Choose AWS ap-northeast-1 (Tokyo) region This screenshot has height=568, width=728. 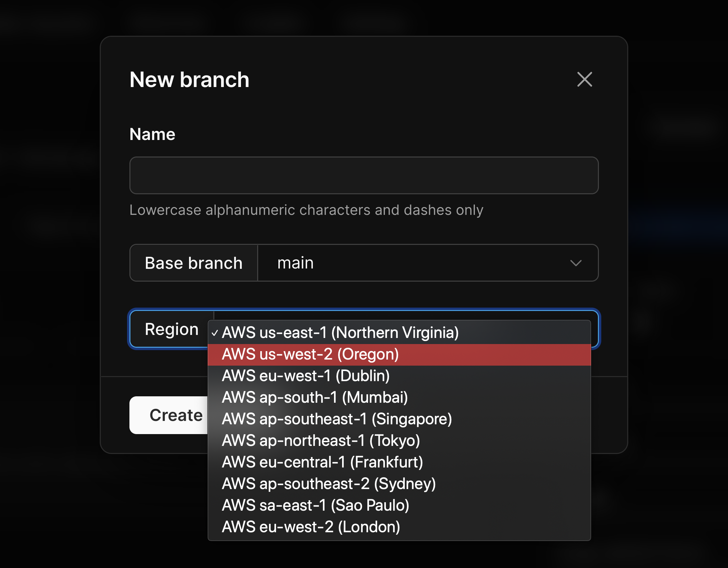[x=321, y=440]
